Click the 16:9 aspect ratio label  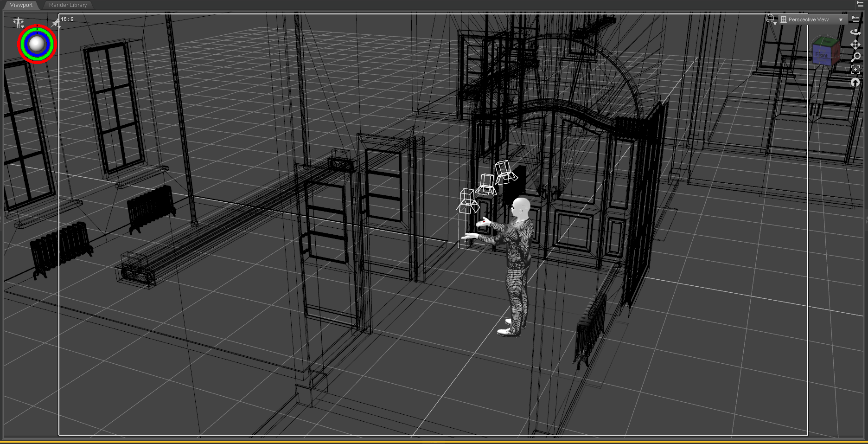point(68,19)
